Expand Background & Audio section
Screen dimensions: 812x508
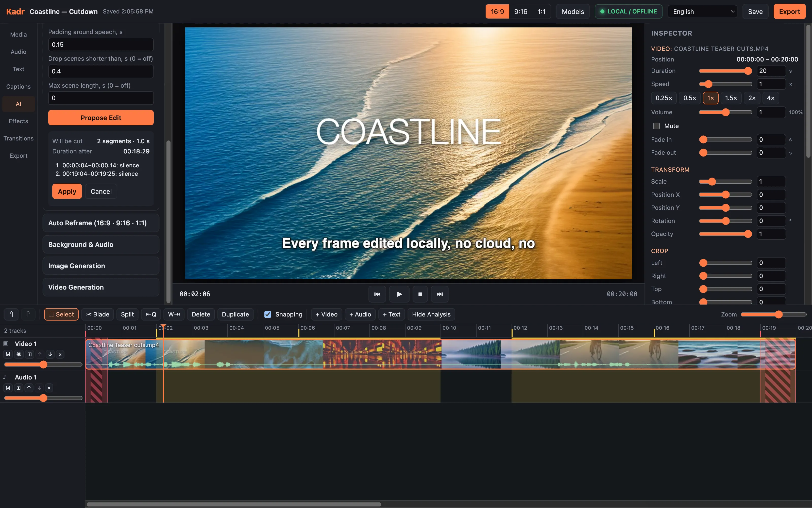click(x=101, y=244)
